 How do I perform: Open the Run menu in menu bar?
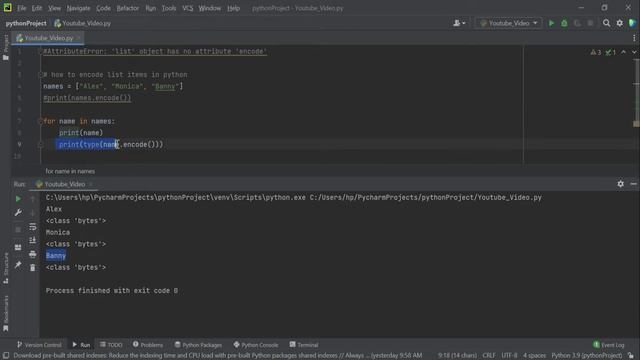point(151,8)
